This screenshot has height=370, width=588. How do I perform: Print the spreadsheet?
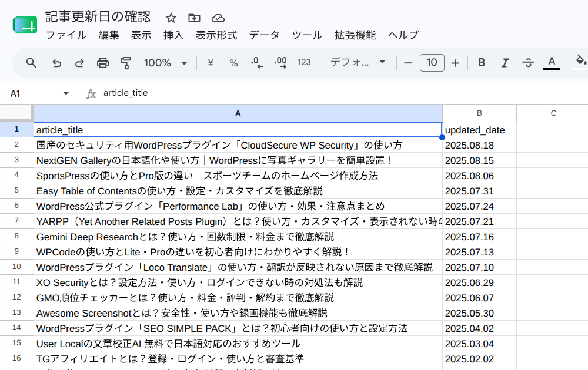click(103, 63)
